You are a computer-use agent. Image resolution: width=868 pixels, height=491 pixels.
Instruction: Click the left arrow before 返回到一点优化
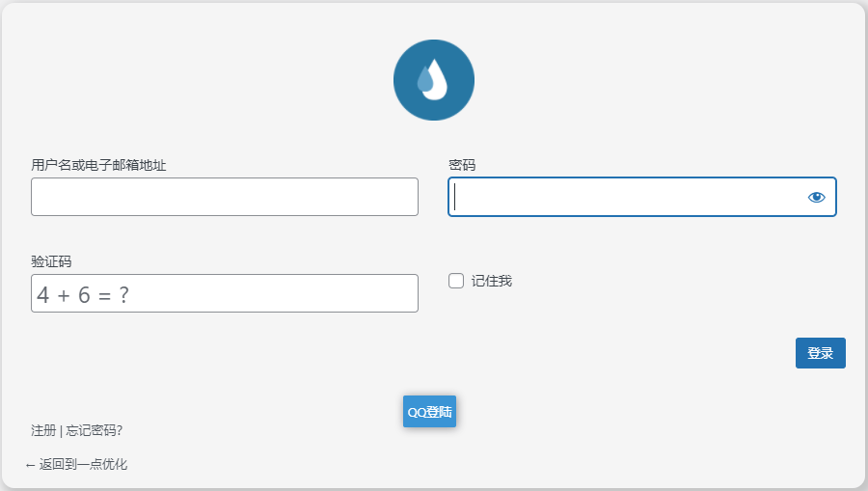point(31,465)
